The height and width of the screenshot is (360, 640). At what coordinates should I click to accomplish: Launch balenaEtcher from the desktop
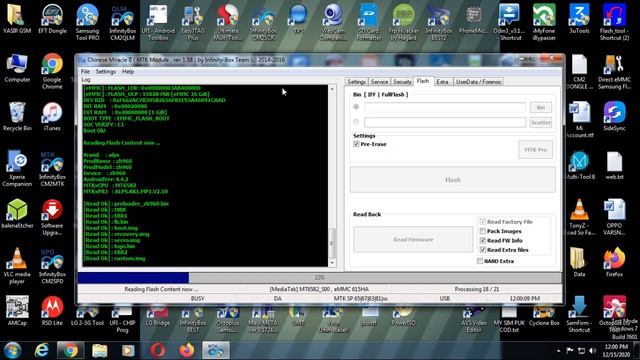click(17, 213)
